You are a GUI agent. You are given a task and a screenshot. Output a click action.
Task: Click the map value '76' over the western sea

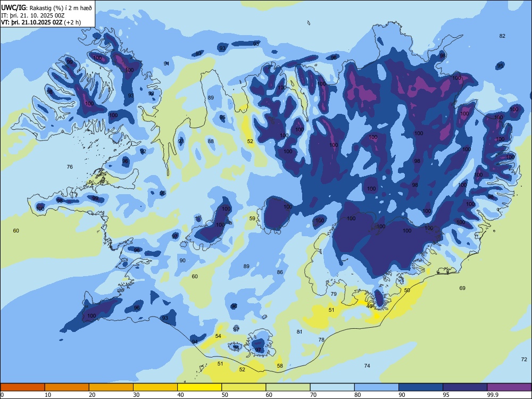pos(70,167)
